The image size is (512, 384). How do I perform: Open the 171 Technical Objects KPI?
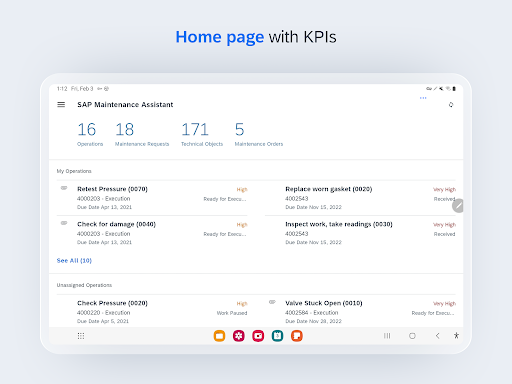click(x=202, y=134)
